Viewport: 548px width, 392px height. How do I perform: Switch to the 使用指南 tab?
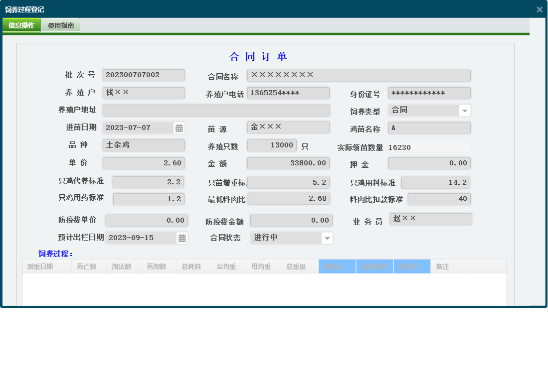60,24
